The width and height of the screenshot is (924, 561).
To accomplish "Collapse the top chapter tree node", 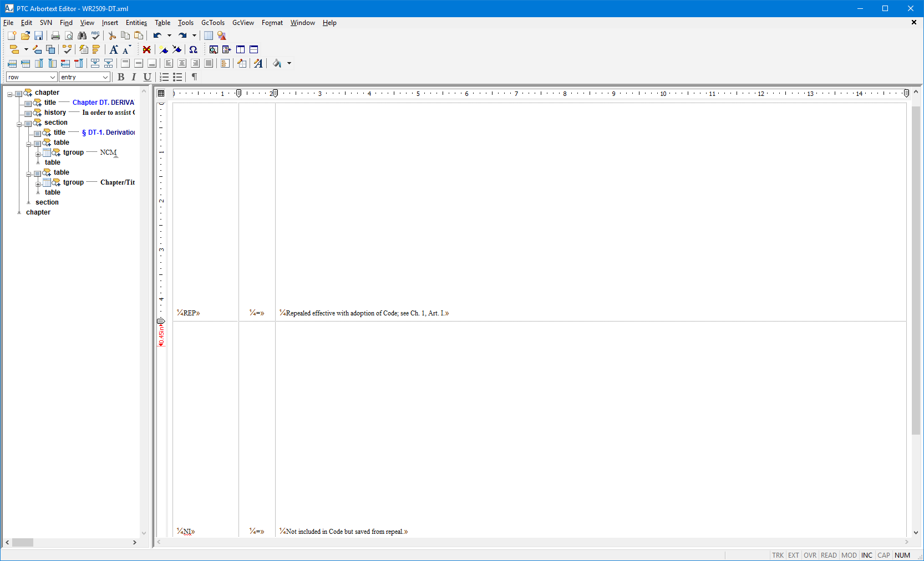I will point(9,94).
